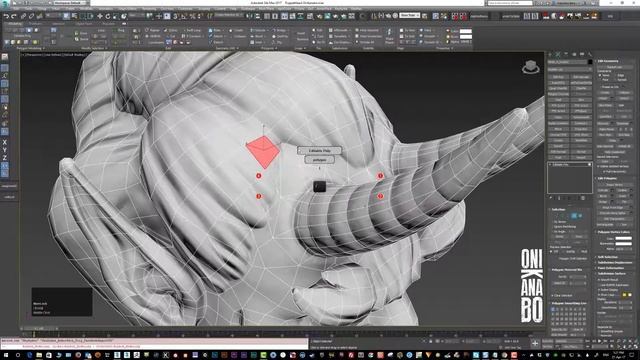The height and width of the screenshot is (360, 640).
Task: Open the Modifier List dropdown
Action: [570, 70]
